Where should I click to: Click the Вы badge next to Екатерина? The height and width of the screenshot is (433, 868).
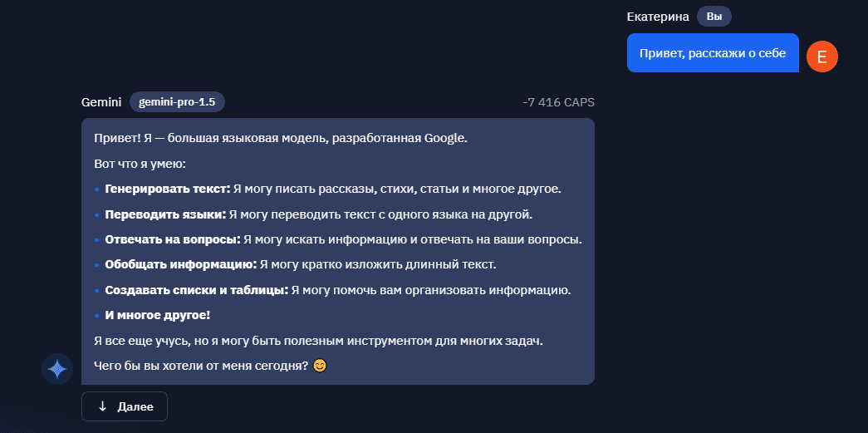point(714,17)
